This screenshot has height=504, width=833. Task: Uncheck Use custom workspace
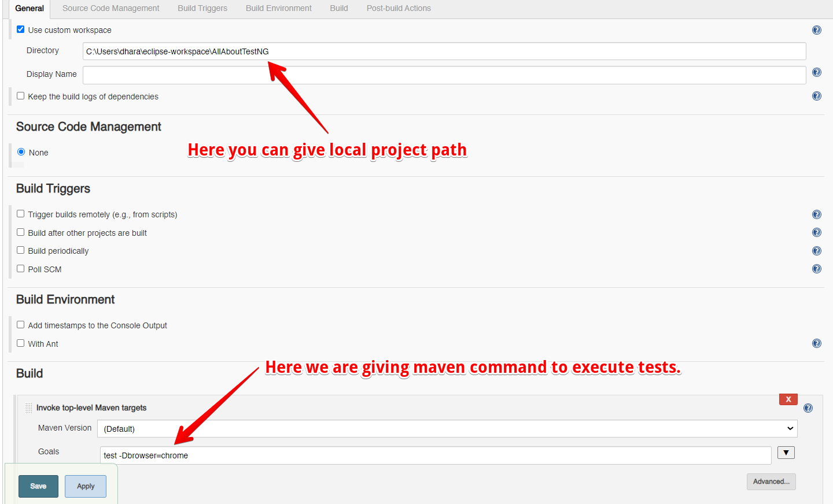tap(20, 29)
